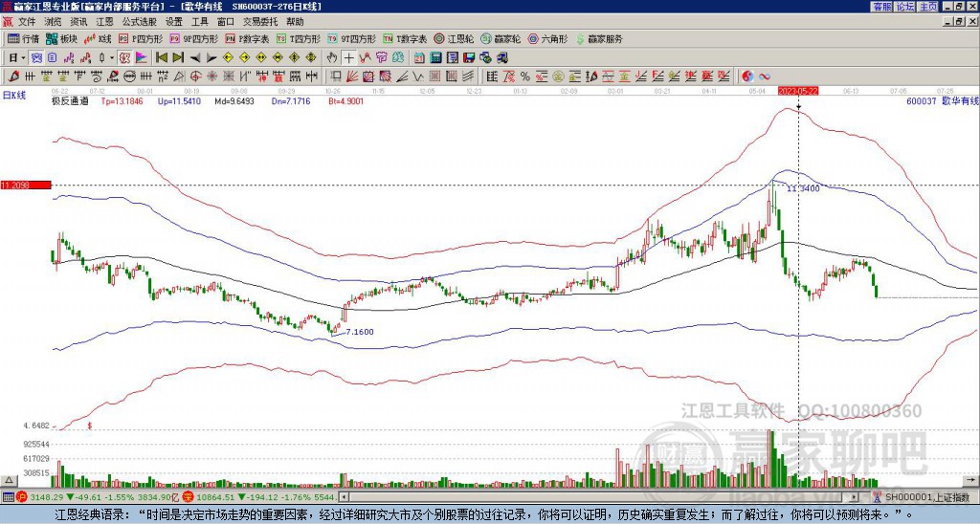Viewport: 980px width, 524px height.
Task: Open the calculator icon
Action: click(435, 58)
